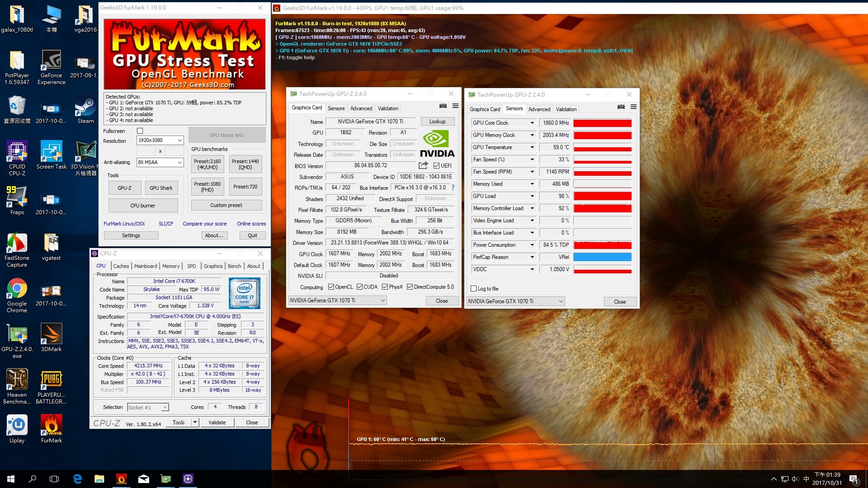This screenshot has width=868, height=488.
Task: Enable the Log to file checkbox
Action: point(473,289)
